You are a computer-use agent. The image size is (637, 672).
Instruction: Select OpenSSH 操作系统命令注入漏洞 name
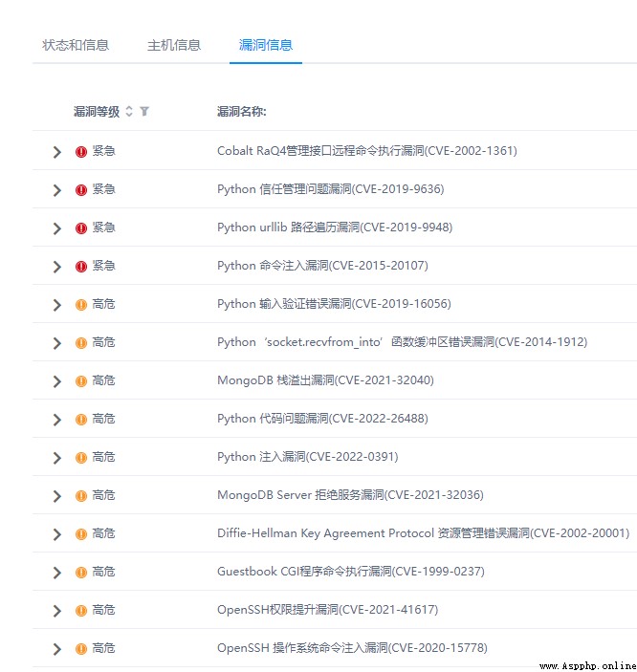point(352,648)
